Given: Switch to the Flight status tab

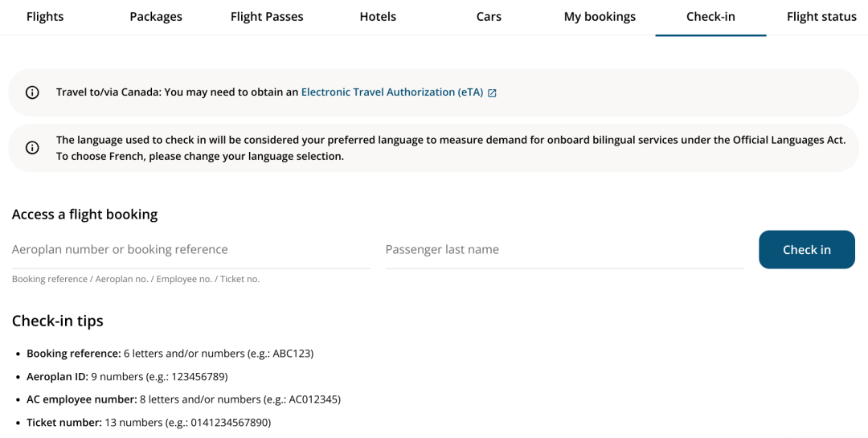Looking at the screenshot, I should (821, 17).
